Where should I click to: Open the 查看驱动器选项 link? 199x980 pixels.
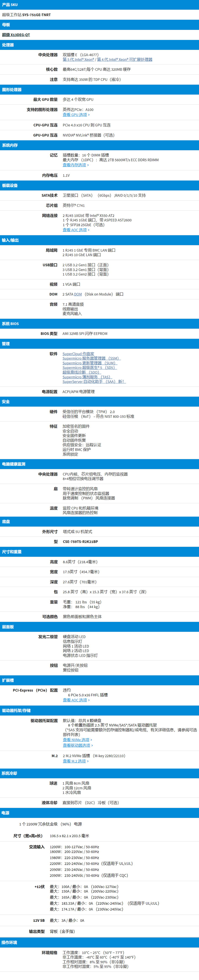77,745
